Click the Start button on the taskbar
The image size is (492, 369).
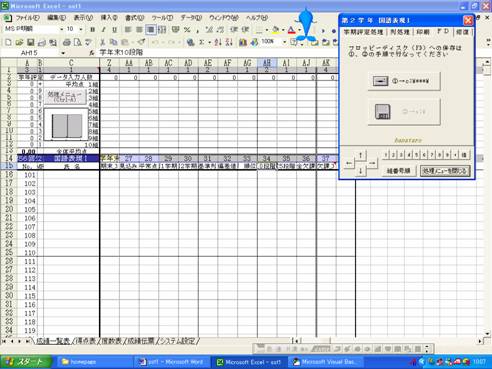pos(26,362)
